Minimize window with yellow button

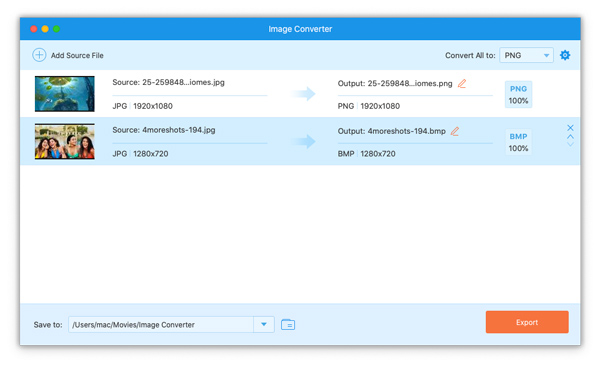tap(45, 29)
